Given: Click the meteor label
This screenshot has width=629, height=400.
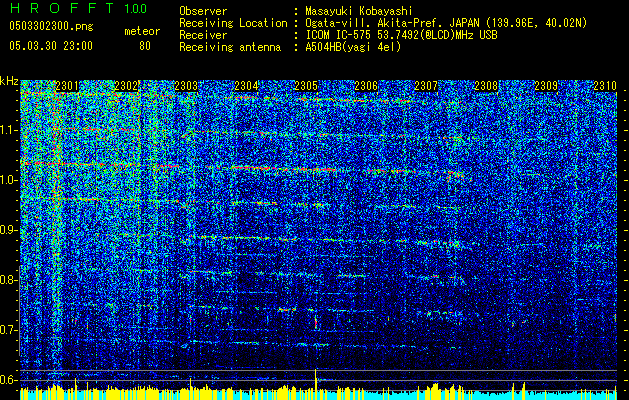Looking at the screenshot, I should pyautogui.click(x=142, y=31).
